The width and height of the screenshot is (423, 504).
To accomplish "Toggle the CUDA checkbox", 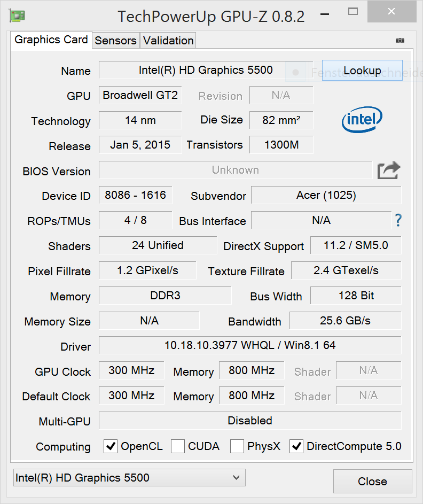I will (178, 446).
